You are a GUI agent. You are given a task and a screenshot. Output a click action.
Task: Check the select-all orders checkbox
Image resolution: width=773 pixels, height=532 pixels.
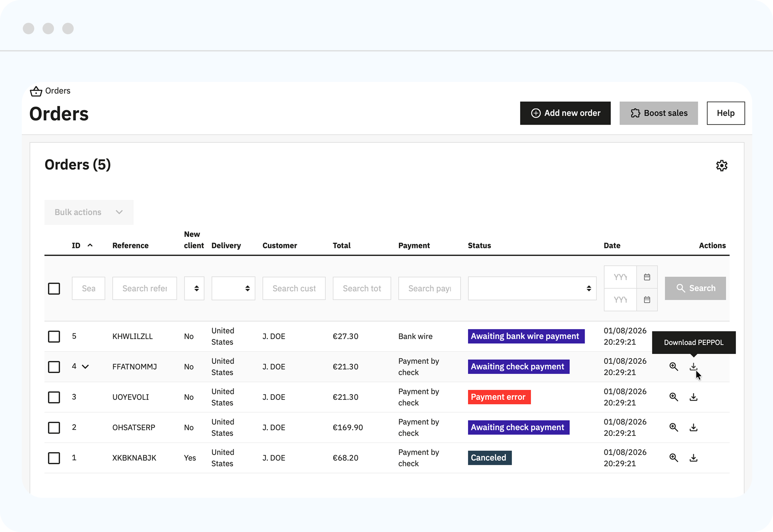coord(54,288)
